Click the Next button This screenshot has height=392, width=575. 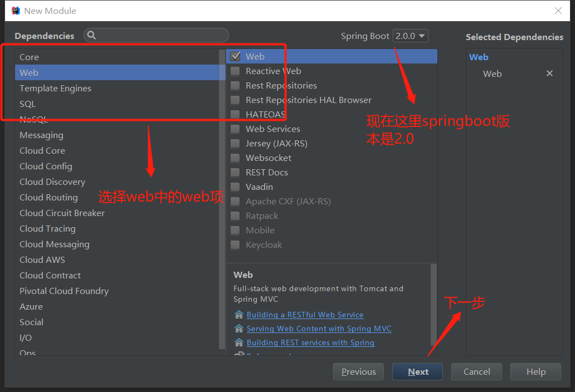(417, 372)
